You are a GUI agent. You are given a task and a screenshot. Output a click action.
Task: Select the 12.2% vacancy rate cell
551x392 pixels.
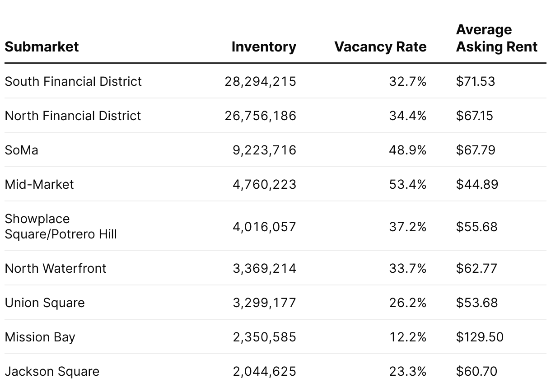point(408,337)
